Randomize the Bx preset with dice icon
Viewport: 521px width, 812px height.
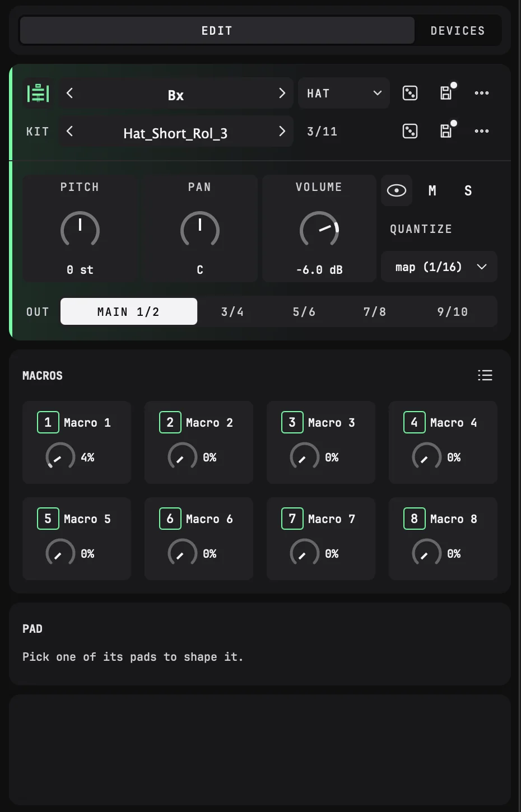[410, 93]
